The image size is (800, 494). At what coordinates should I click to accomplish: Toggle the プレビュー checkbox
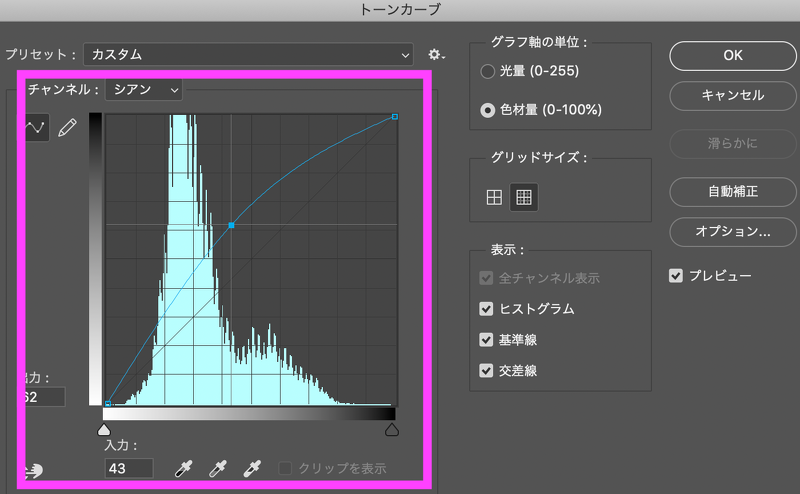pos(676,275)
